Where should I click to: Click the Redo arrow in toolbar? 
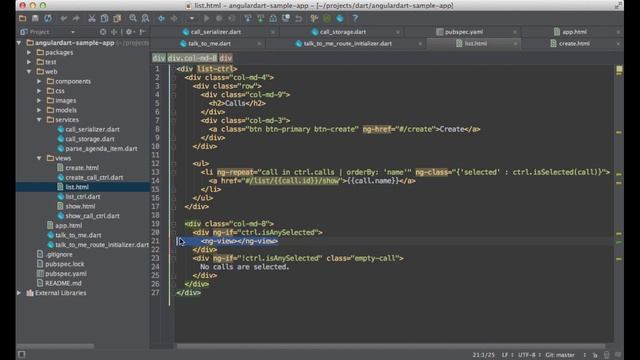[x=76, y=18]
